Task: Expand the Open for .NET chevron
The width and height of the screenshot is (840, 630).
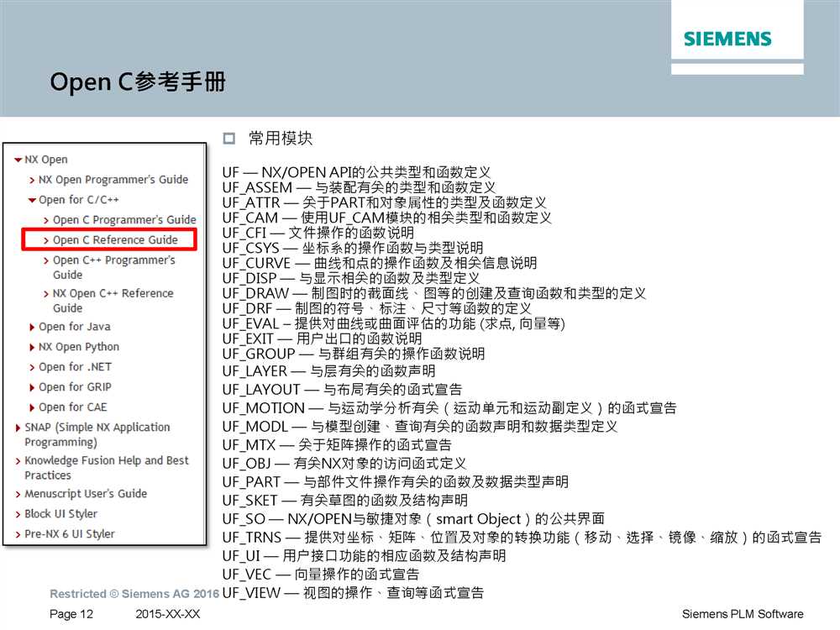Action: 32,368
